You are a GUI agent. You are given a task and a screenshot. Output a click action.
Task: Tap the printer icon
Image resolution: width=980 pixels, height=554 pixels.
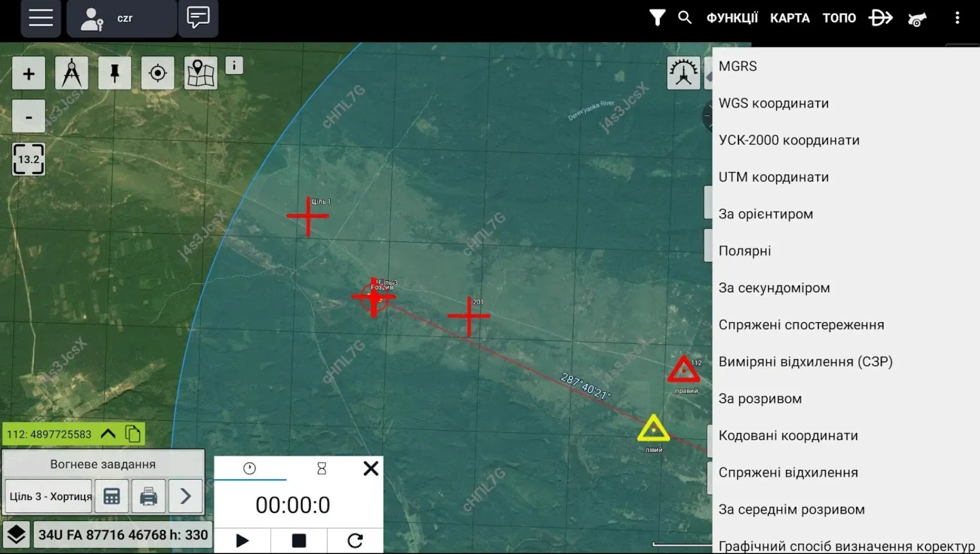coord(148,496)
